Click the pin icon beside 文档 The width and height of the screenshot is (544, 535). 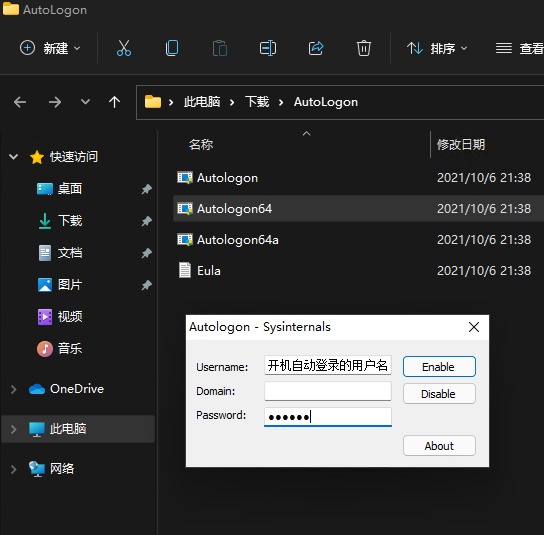point(146,253)
